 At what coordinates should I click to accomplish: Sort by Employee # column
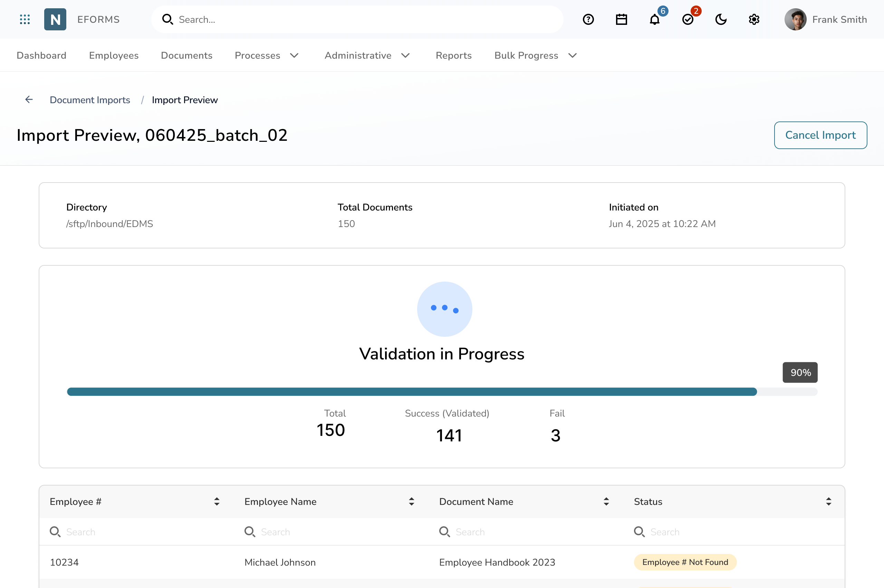217,501
